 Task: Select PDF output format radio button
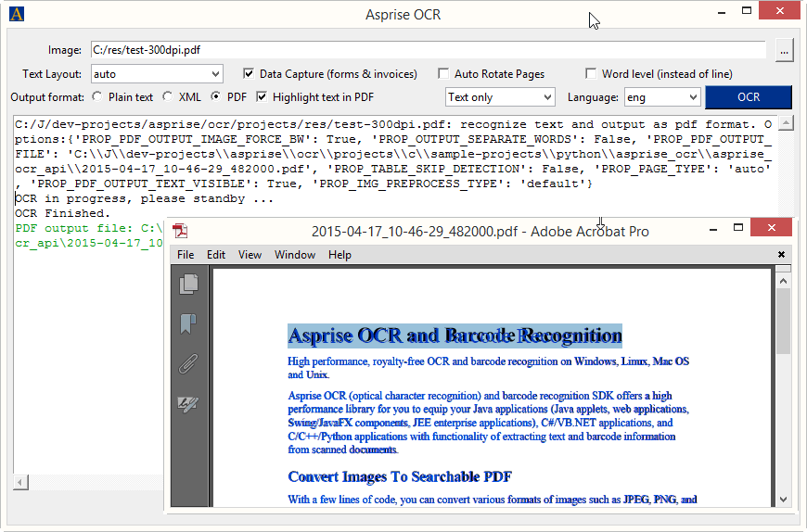(216, 96)
